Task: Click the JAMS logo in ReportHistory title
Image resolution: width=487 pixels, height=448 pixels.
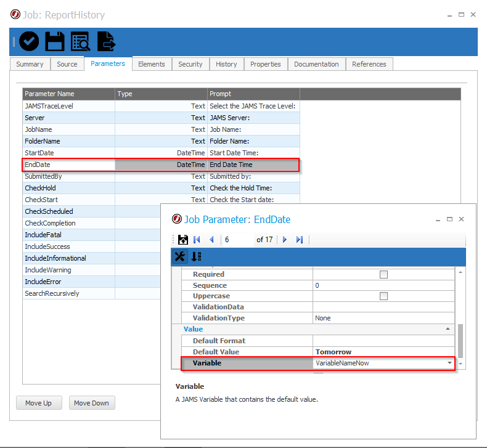Action: (x=15, y=15)
